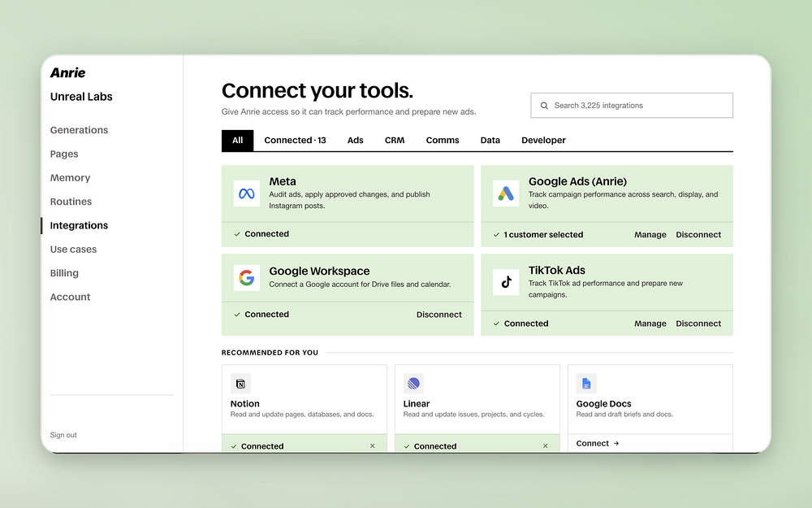Click the Sign out link

(x=63, y=435)
